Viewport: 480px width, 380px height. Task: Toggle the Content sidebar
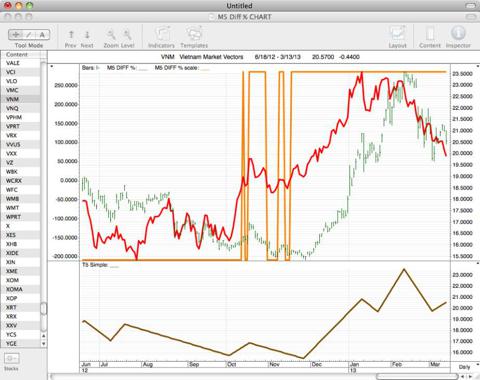pyautogui.click(x=430, y=37)
